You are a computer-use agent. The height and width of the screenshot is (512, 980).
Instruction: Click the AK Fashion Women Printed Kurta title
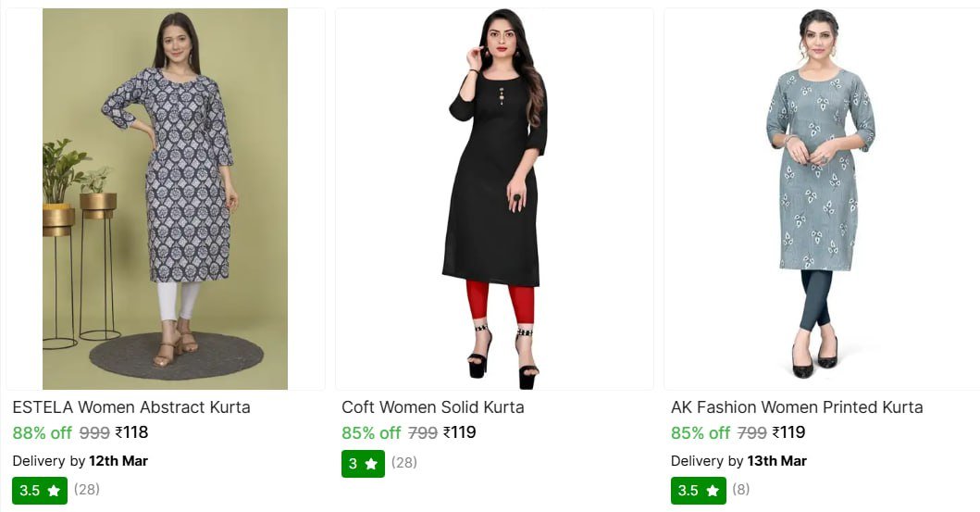click(797, 407)
